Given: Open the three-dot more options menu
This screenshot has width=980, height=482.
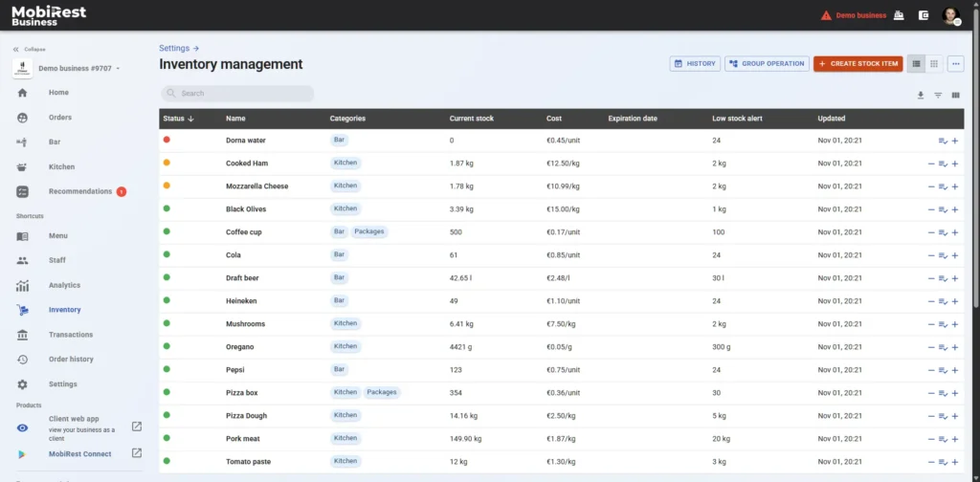Looking at the screenshot, I should pyautogui.click(x=955, y=64).
